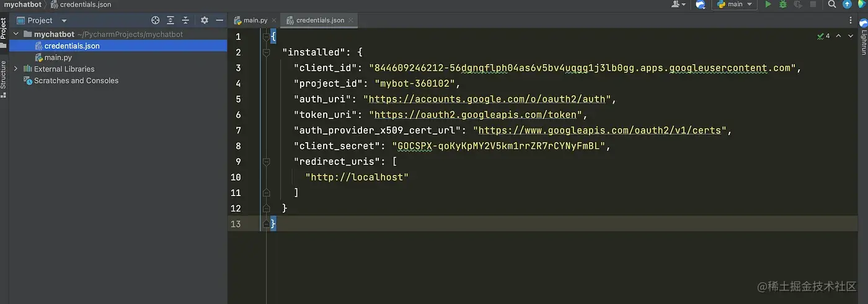Close the credentials.json tab
The width and height of the screenshot is (868, 304).
351,20
